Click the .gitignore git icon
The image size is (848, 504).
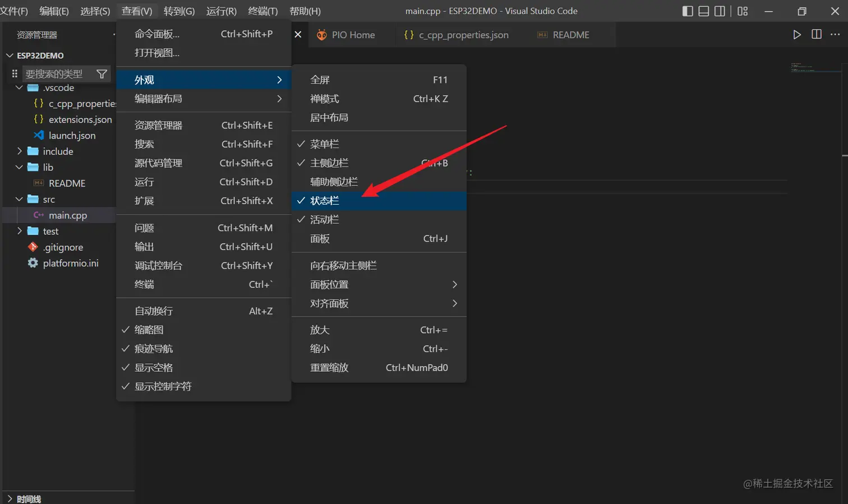[x=33, y=247]
